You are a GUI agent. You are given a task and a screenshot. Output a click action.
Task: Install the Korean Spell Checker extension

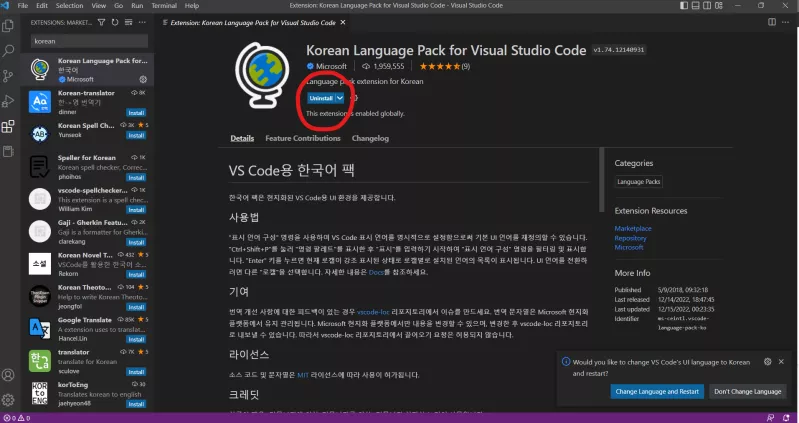click(x=136, y=136)
